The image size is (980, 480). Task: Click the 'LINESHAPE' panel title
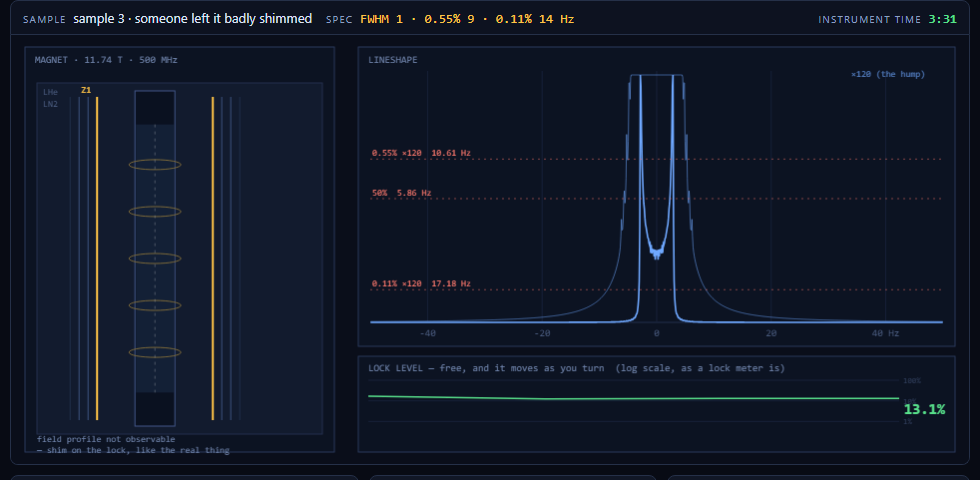click(x=392, y=60)
